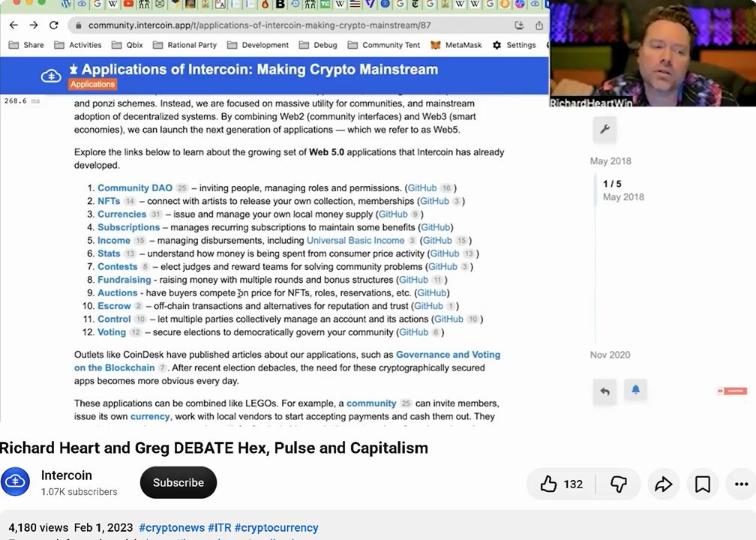Click the notification bell in the topic timeline
Viewport: 756px width, 540px height.
click(635, 389)
